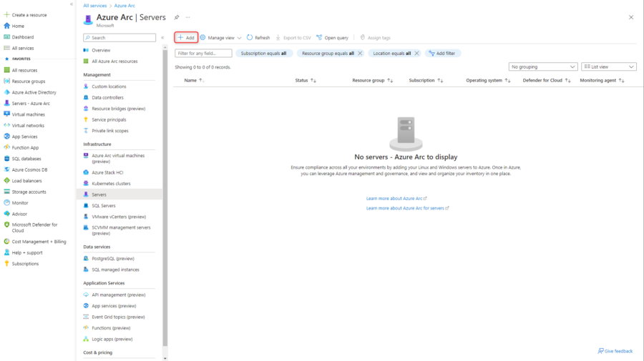The height and width of the screenshot is (361, 644).
Task: Open the Manage view dropdown
Action: pyautogui.click(x=220, y=38)
